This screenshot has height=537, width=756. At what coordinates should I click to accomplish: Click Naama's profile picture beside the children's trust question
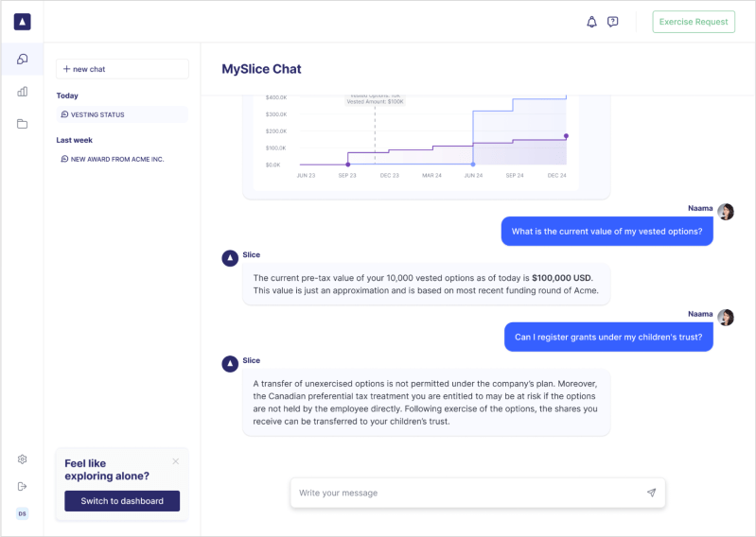click(x=726, y=318)
